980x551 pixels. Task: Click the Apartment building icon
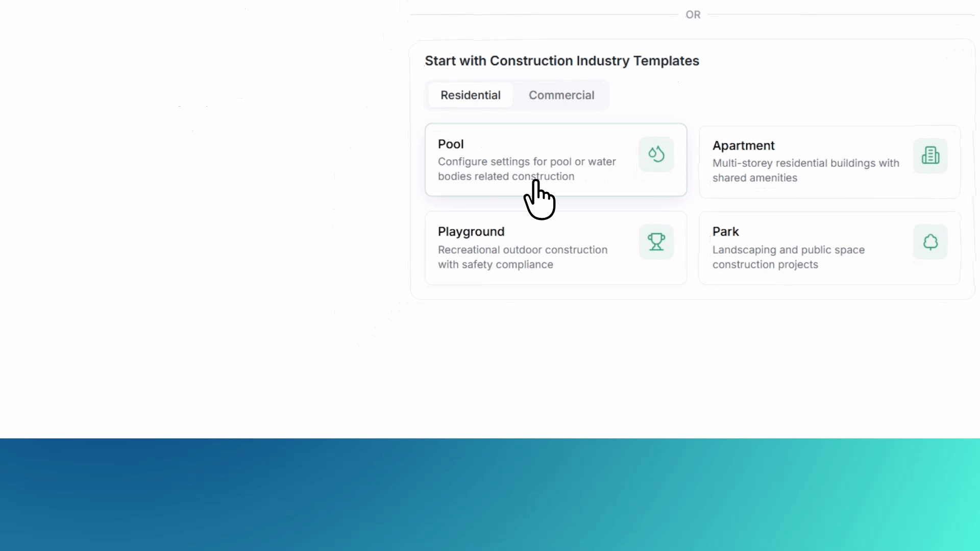pos(930,156)
